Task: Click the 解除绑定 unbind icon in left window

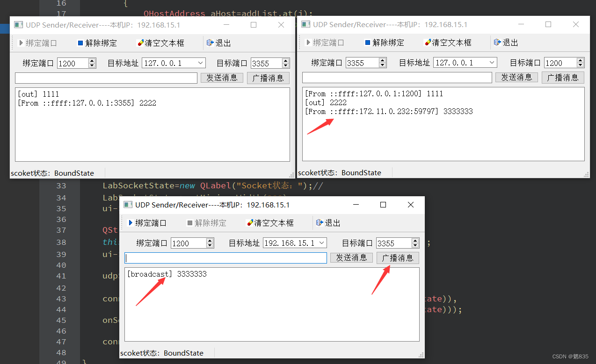Action: (x=80, y=43)
